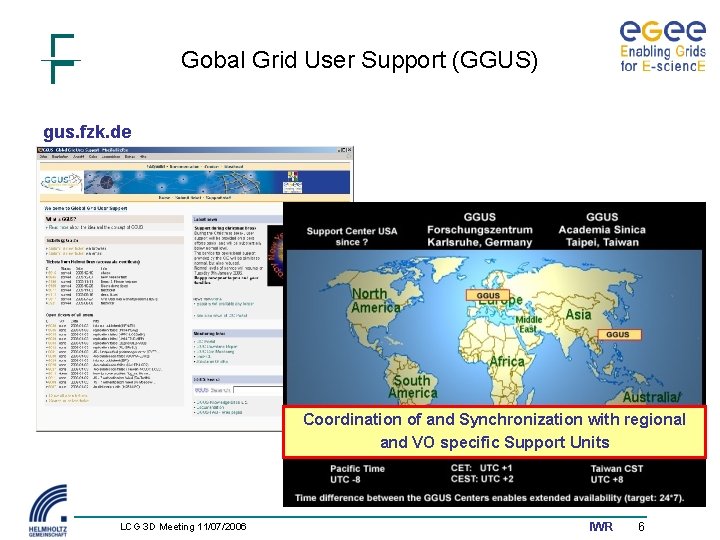Viewport: 720px width, 540px height.
Task: Click the eGEE Enabling Grids logo
Action: (x=663, y=46)
